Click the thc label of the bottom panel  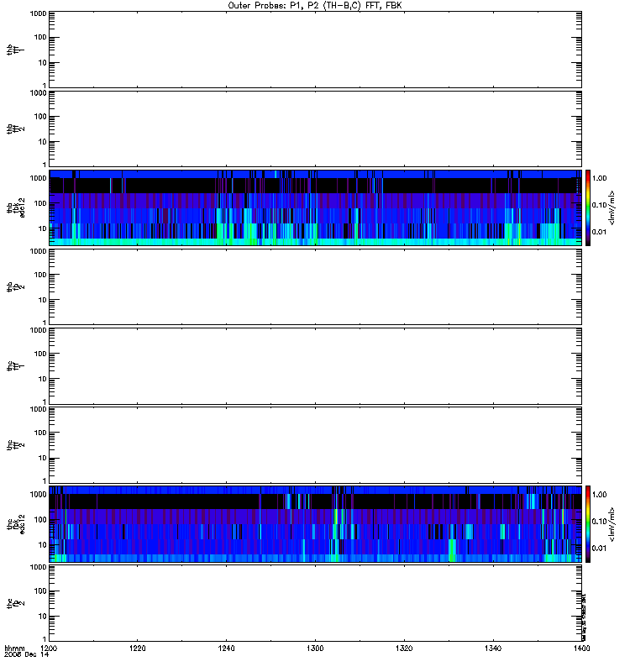pos(9,603)
